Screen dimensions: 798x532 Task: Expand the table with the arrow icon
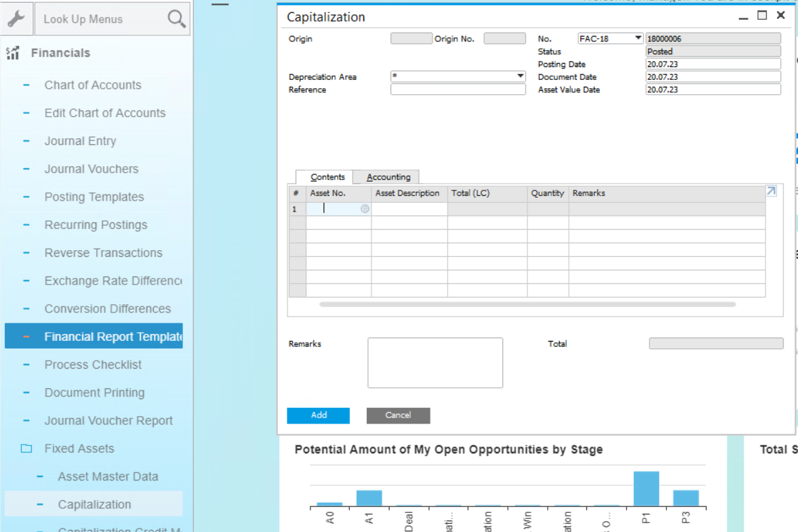click(771, 191)
